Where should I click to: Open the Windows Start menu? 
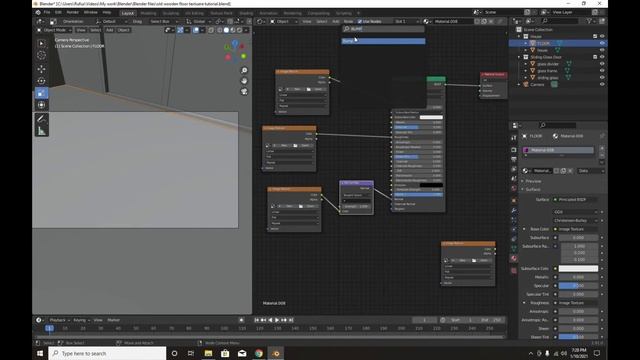point(40,353)
